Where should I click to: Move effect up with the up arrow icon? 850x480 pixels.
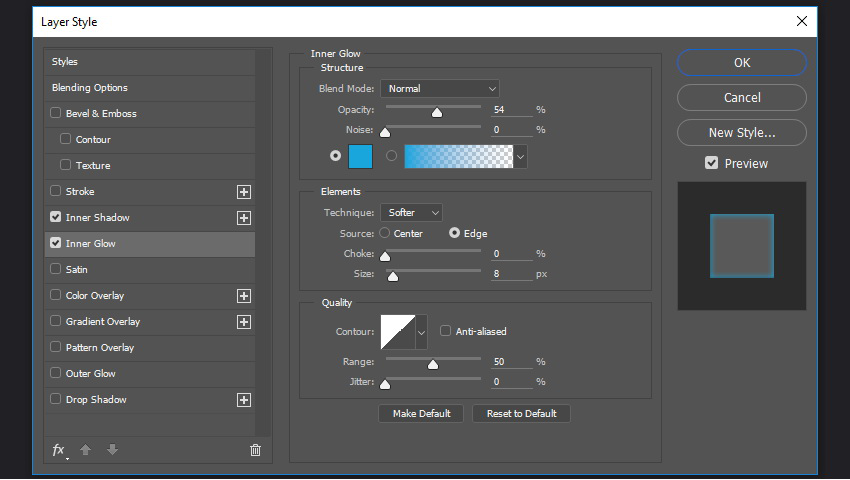(86, 450)
